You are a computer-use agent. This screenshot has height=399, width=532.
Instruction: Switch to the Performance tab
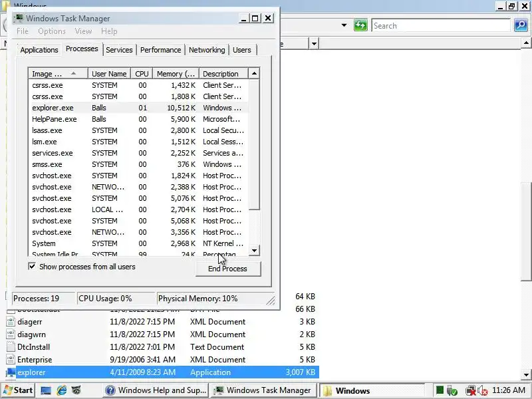pyautogui.click(x=160, y=50)
